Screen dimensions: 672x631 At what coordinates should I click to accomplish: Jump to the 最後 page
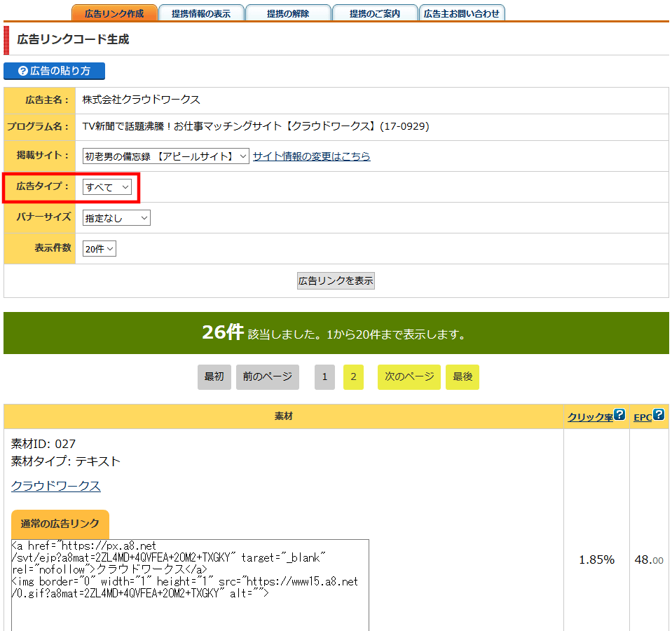(462, 376)
